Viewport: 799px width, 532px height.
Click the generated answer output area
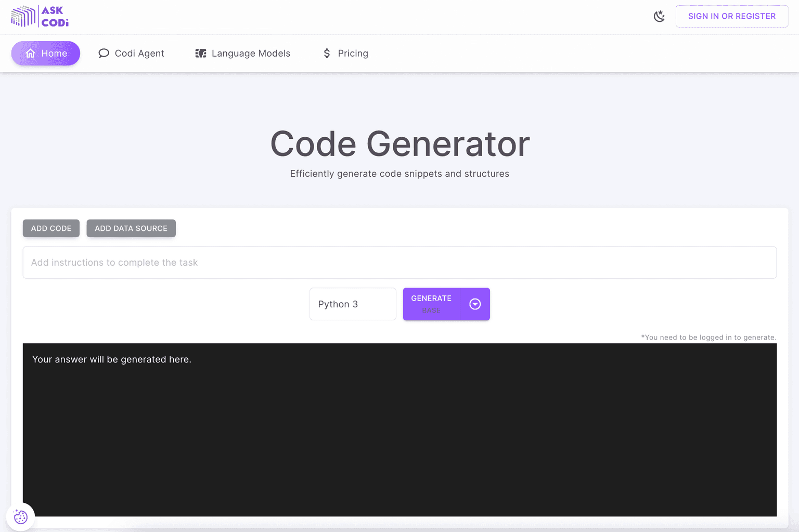tap(399, 430)
